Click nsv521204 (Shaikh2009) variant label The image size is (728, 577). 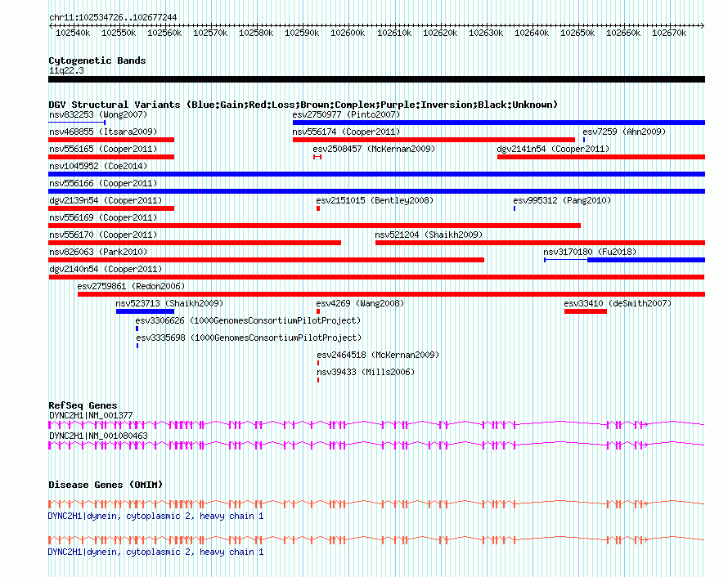pos(429,235)
